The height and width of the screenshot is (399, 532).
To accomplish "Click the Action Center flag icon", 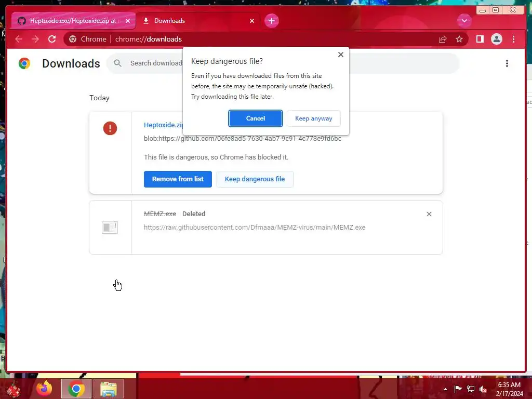I will pyautogui.click(x=458, y=389).
